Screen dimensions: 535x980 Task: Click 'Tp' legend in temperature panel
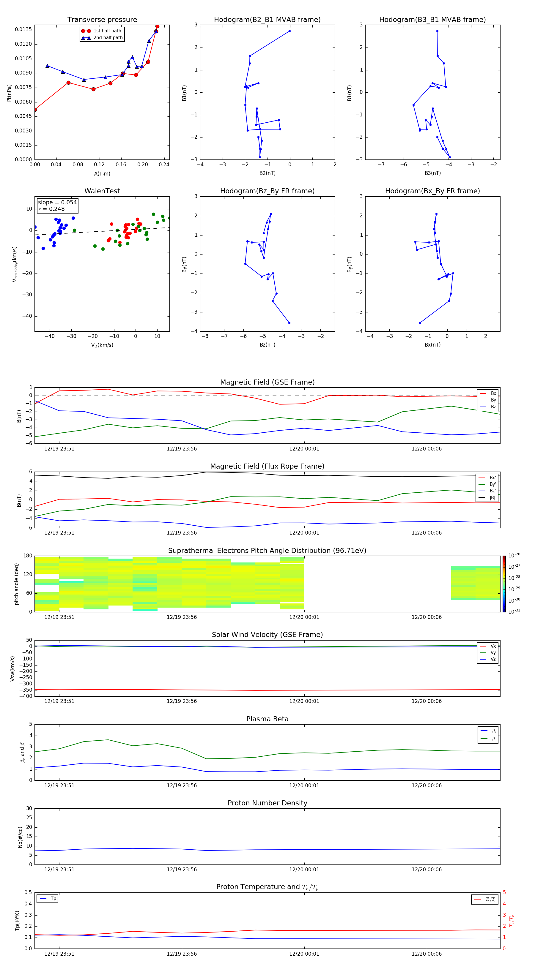tap(48, 899)
